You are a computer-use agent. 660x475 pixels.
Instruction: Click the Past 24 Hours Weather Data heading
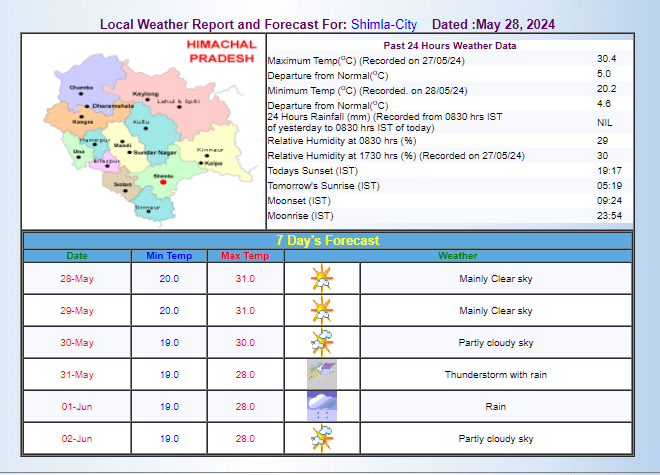[x=449, y=46]
